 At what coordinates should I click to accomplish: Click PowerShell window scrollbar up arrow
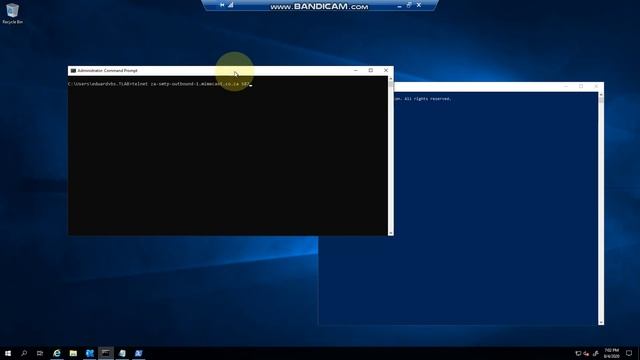[601, 95]
